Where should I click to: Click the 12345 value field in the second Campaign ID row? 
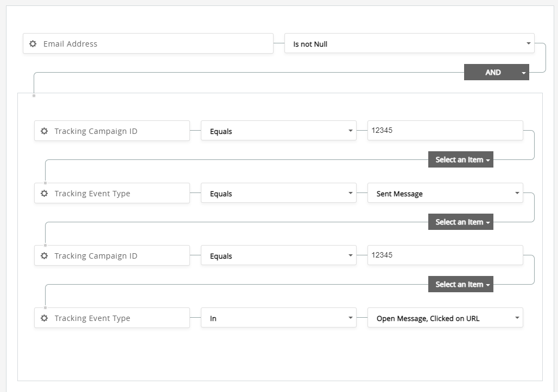[445, 255]
